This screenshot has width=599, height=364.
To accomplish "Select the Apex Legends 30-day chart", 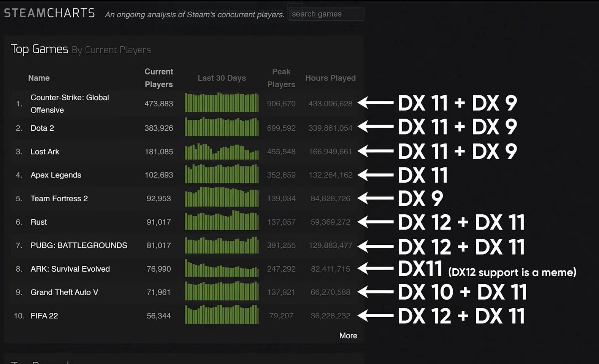I will pyautogui.click(x=222, y=174).
